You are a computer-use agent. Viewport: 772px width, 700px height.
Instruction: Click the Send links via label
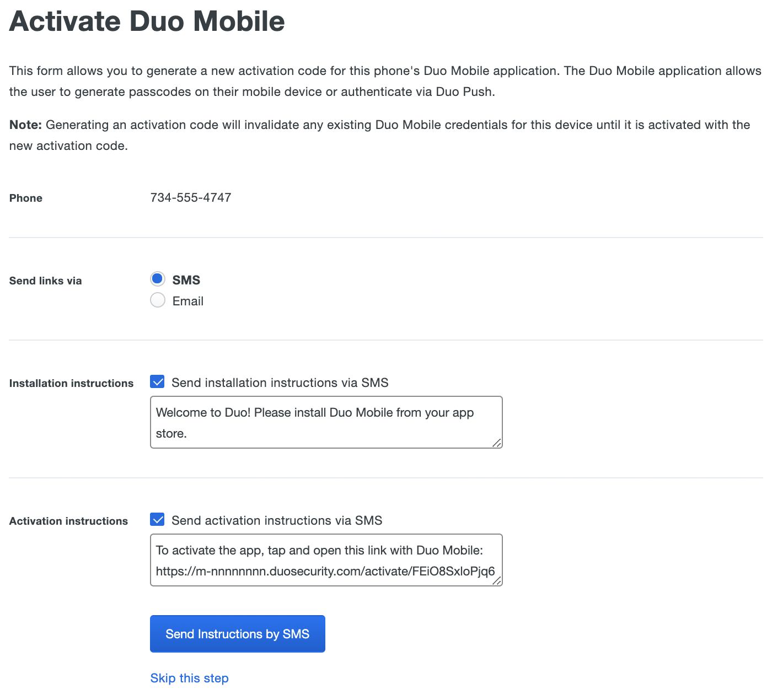[x=45, y=281]
